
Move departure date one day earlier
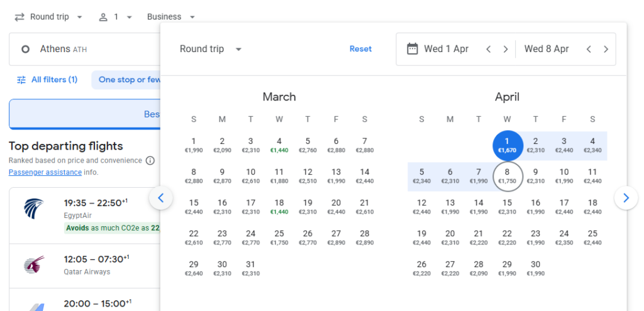click(x=488, y=49)
